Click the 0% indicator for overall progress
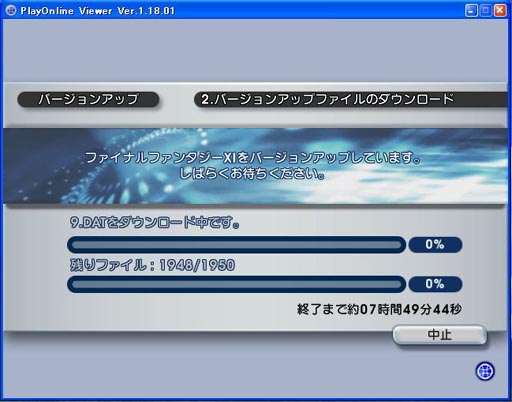 (x=435, y=284)
